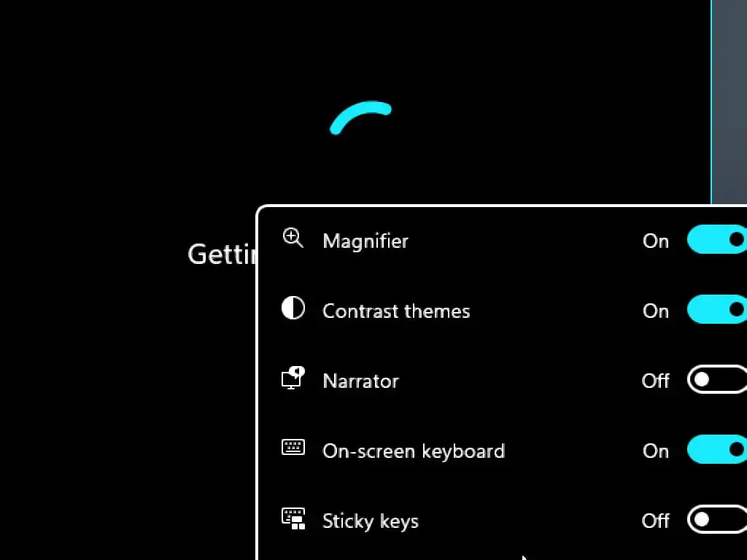Viewport: 747px width, 560px height.
Task: Click the Magnifier zoom-glass icon
Action: (x=293, y=238)
